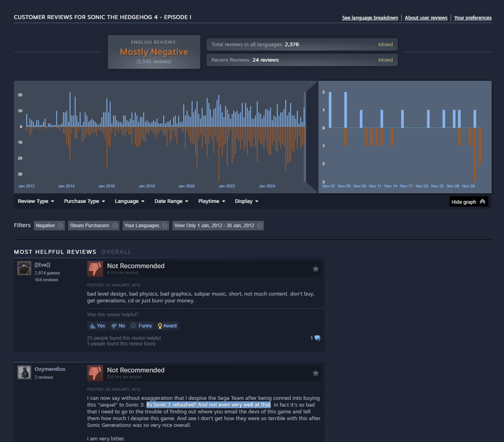
Task: Click the Mostly Negative English reviews summary
Action: 154,52
